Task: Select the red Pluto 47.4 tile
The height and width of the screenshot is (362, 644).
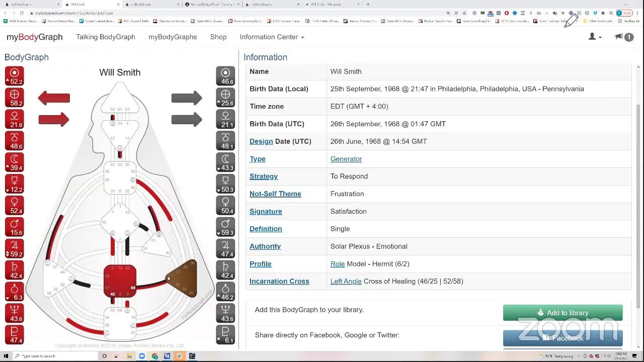Action: [14, 335]
